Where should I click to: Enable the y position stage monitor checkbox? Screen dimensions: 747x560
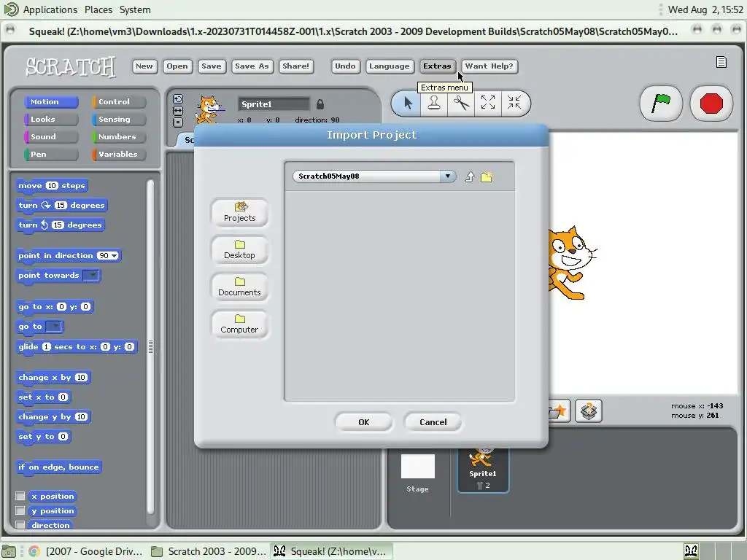coord(20,510)
